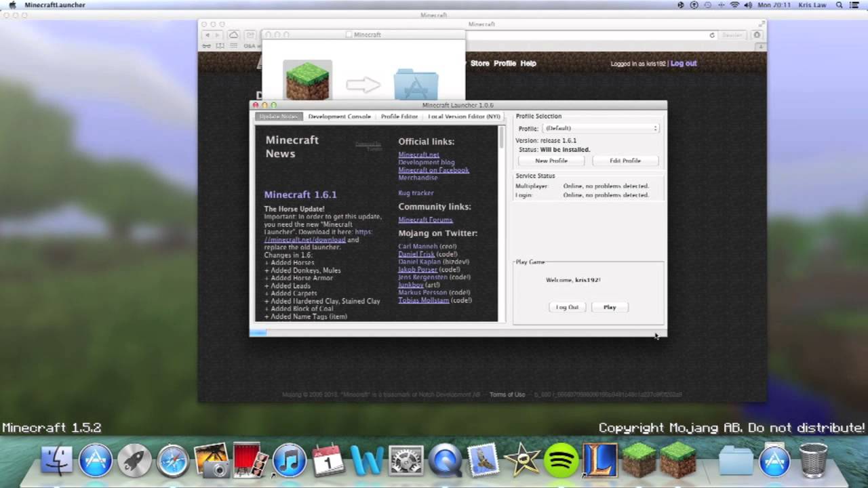868x488 pixels.
Task: Click Applications folder icon in installer window
Action: pyautogui.click(x=416, y=84)
